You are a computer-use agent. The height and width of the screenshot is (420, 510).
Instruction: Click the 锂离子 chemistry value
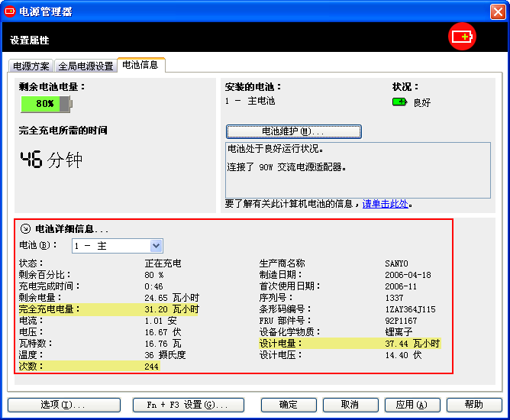coord(399,332)
